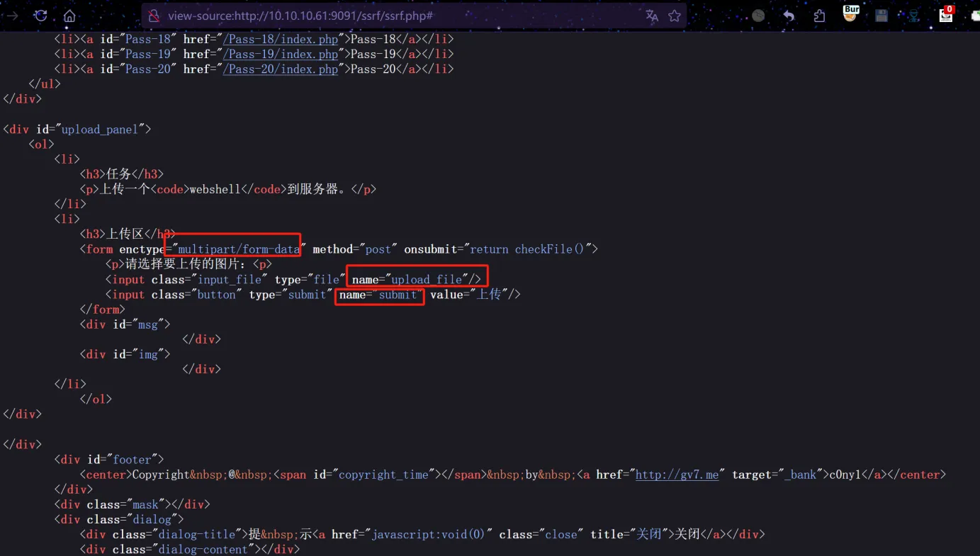Click the round gray extension icon
This screenshot has height=556, width=980.
click(758, 16)
